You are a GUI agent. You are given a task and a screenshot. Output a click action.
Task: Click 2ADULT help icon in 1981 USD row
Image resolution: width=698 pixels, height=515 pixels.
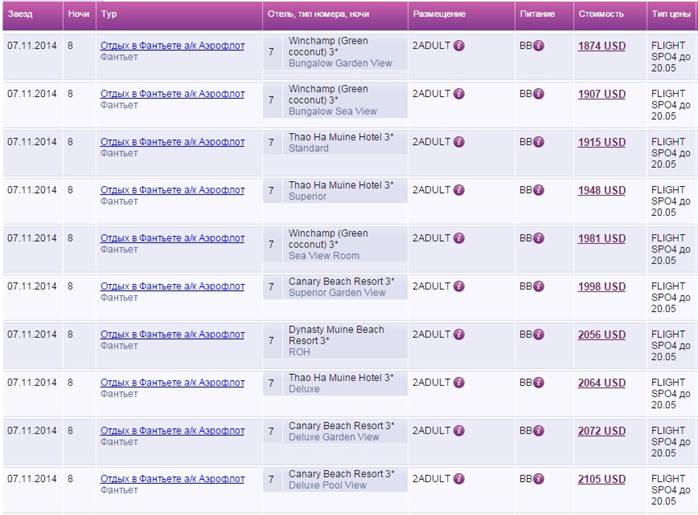click(459, 238)
